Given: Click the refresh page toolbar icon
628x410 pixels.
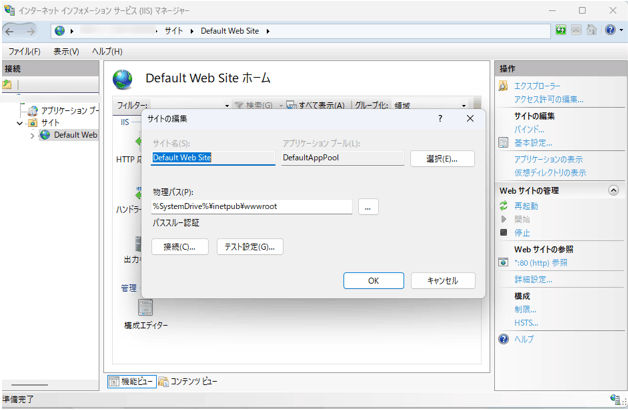Looking at the screenshot, I should pyautogui.click(x=561, y=30).
